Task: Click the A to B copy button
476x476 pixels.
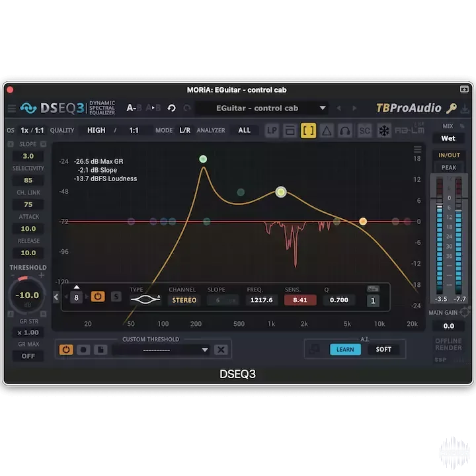Action: pyautogui.click(x=153, y=108)
